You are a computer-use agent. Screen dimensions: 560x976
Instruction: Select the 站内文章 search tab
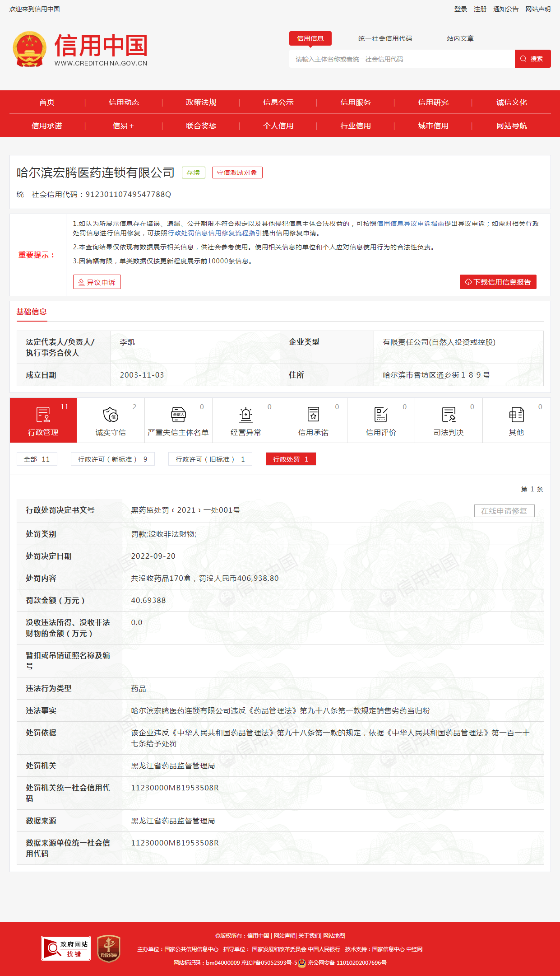(460, 38)
